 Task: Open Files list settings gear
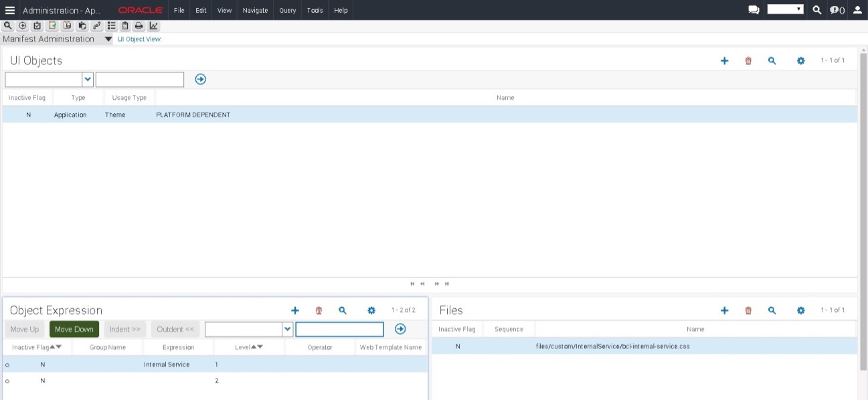(800, 311)
